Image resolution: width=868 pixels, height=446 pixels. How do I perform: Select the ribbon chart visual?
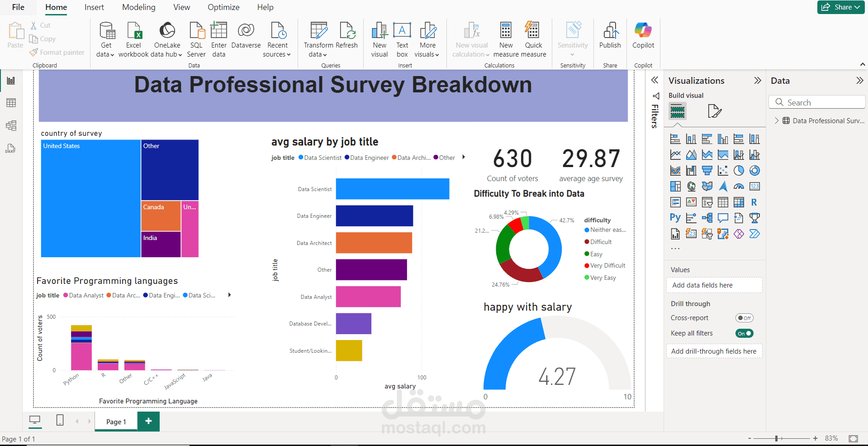pyautogui.click(x=675, y=171)
